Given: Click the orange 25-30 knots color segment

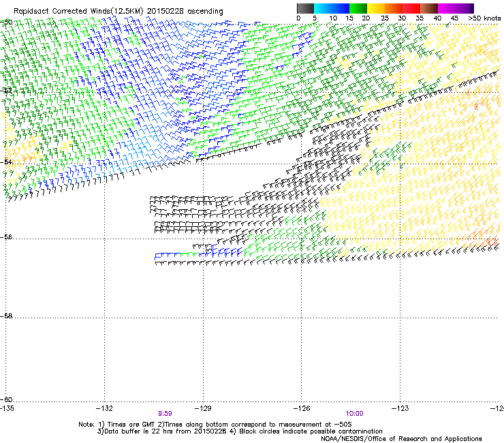Looking at the screenshot, I should 394,8.
